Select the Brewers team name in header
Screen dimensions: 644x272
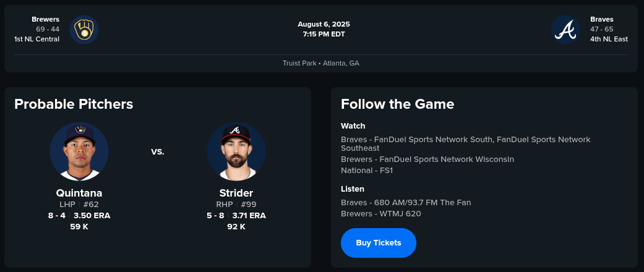point(48,19)
